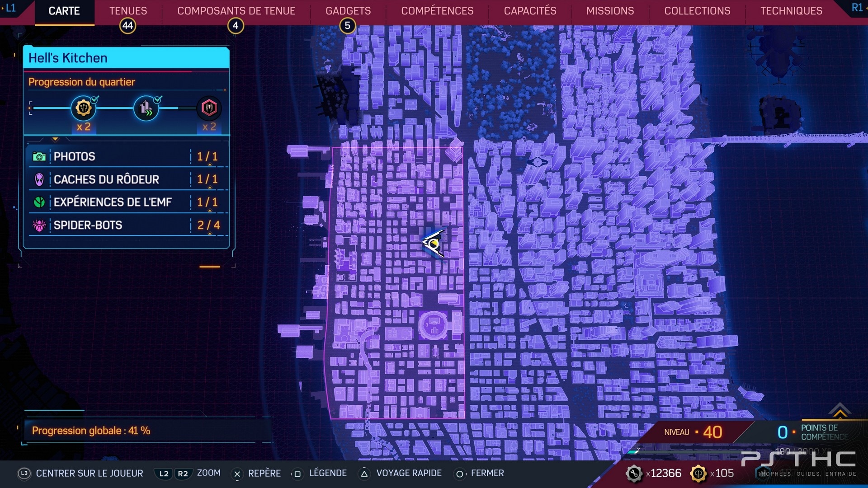
Task: Select the final district reward hexagon icon
Action: (x=209, y=108)
